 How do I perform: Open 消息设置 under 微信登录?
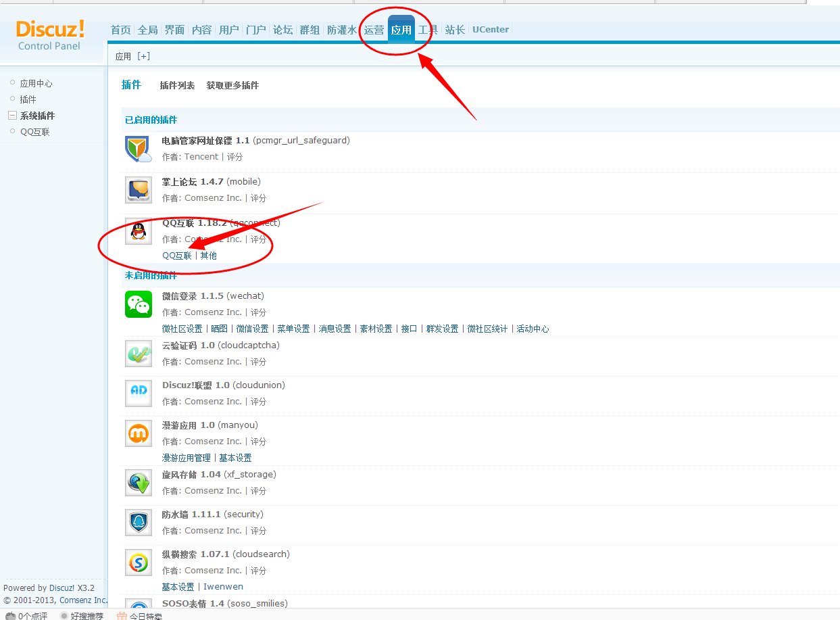335,329
